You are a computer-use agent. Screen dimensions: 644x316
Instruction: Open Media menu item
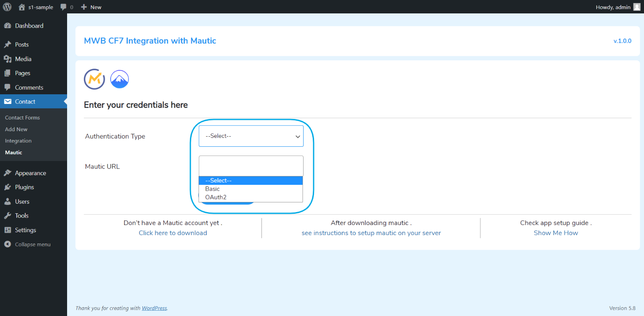click(34, 59)
